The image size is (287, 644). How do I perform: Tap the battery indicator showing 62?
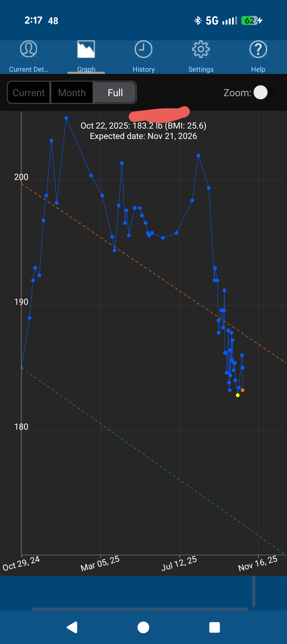pos(252,20)
